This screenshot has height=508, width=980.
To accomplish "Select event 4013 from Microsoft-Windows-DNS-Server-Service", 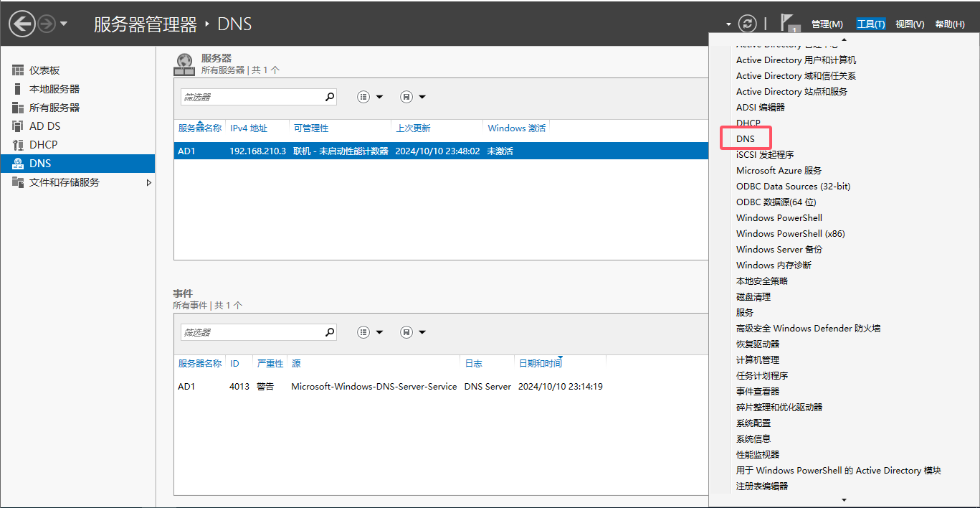I will tap(441, 387).
